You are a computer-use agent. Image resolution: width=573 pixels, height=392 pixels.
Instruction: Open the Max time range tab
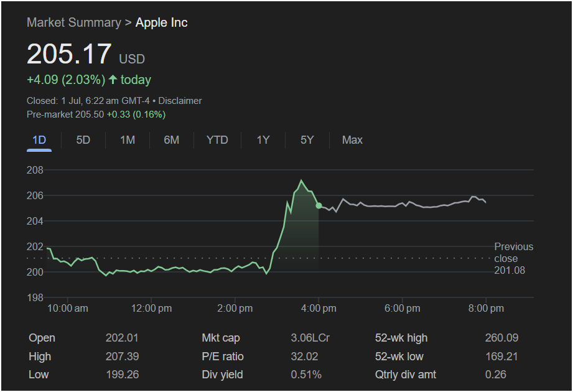(352, 140)
